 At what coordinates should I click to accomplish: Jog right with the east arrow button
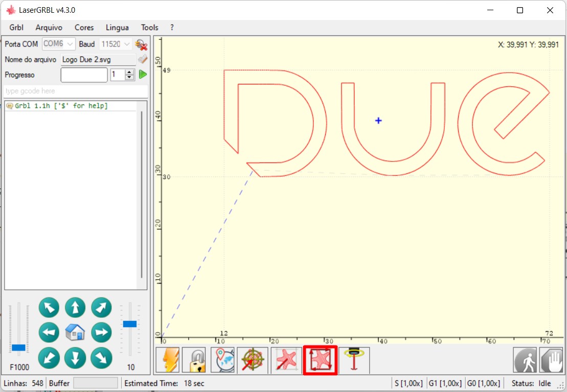coord(101,332)
